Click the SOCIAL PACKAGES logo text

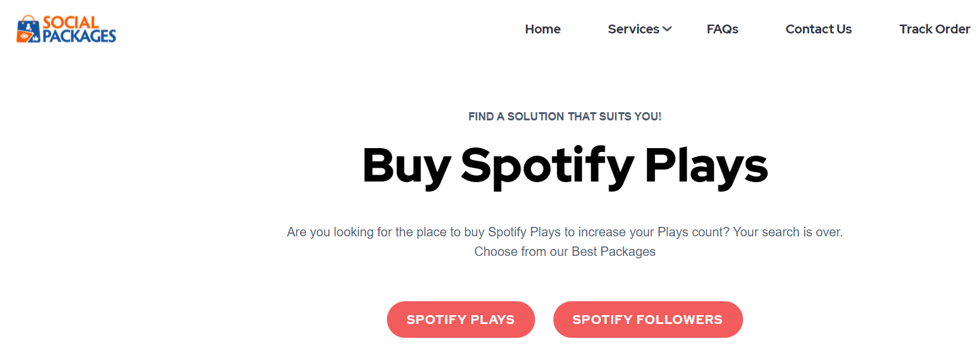[79, 29]
